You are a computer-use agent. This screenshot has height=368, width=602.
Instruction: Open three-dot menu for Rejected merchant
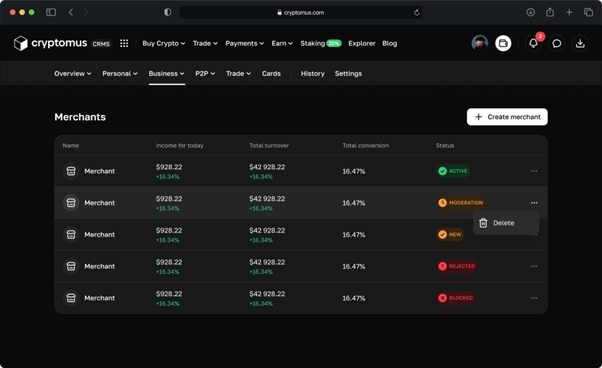point(534,266)
